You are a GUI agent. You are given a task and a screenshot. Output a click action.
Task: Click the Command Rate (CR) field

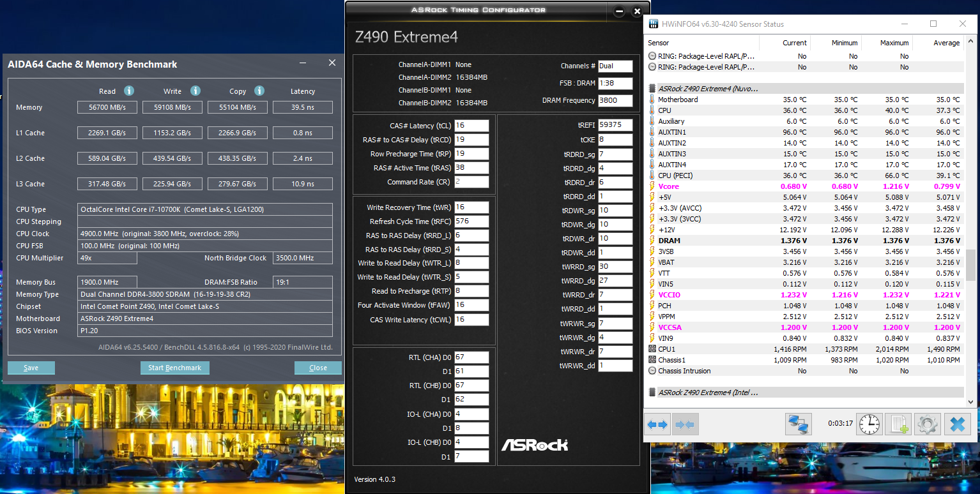click(x=471, y=182)
